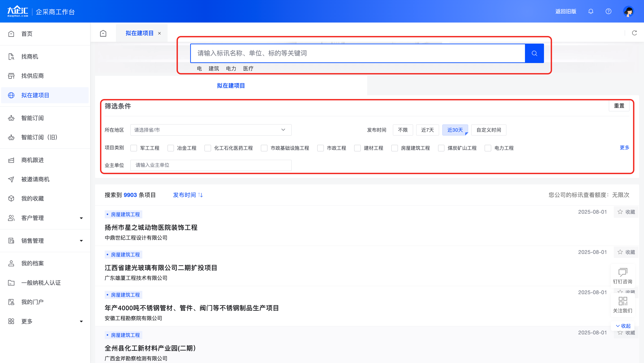Open the user avatar profile

pyautogui.click(x=629, y=11)
